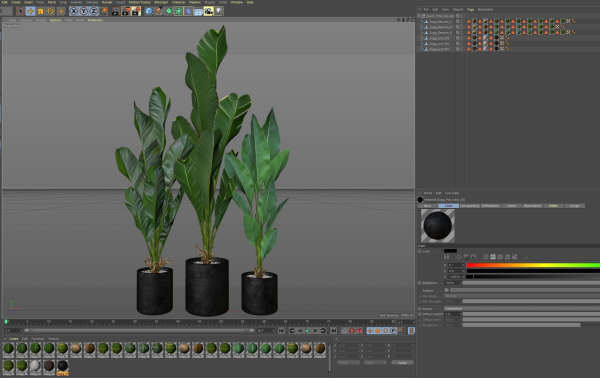Activate the Scale tool in toolbar

pyautogui.click(x=41, y=11)
